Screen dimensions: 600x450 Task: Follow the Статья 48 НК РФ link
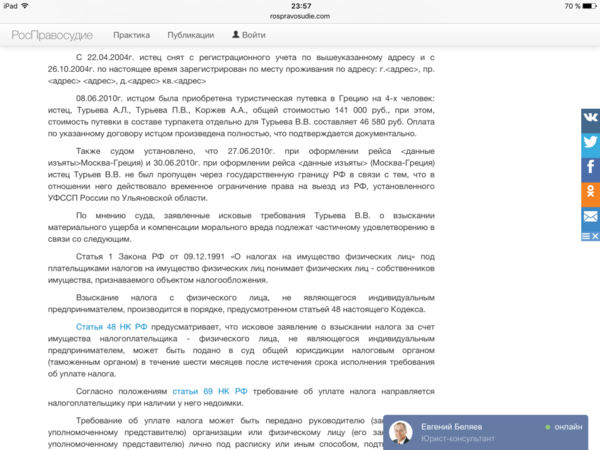[x=110, y=326]
